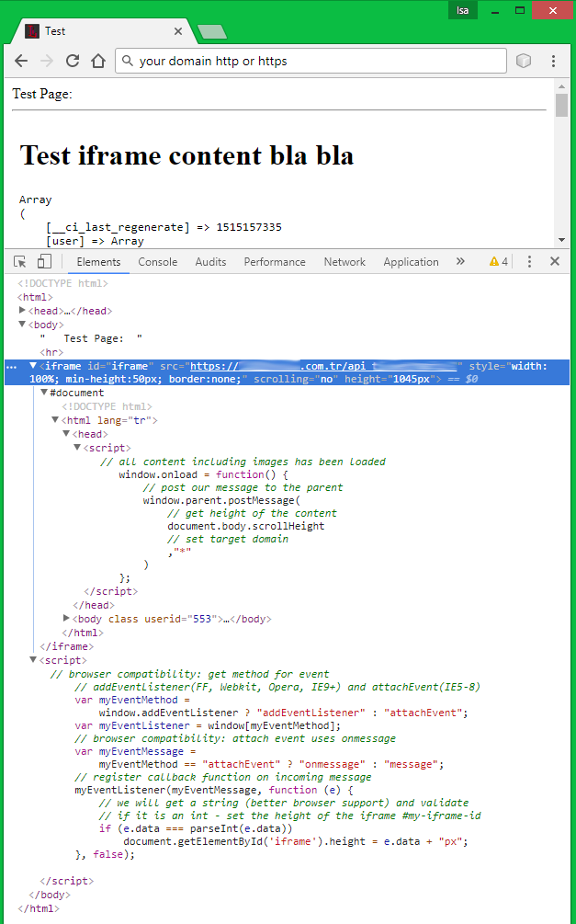The image size is (576, 924).
Task: Collapse the #document node
Action: (x=43, y=392)
